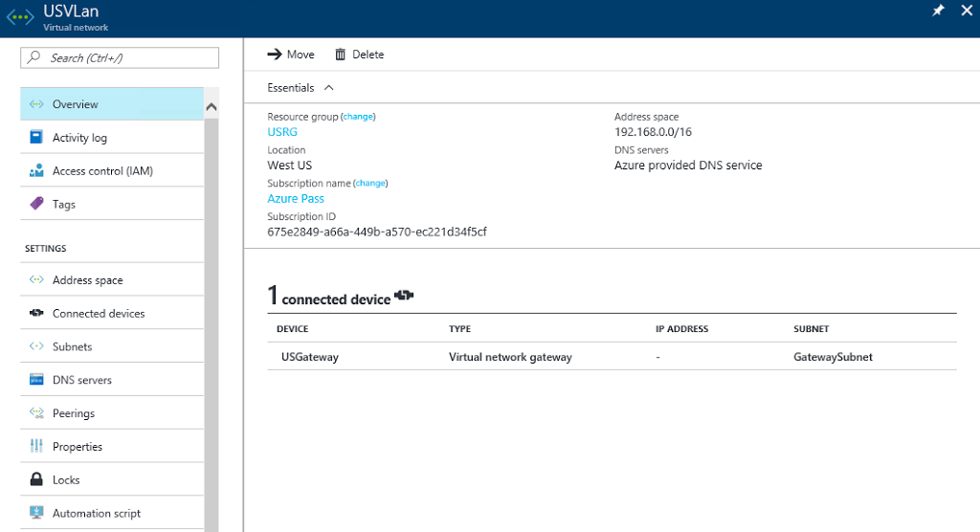Screen dimensions: 980x532
Task: Collapse the Essentials section chevron
Action: [x=329, y=88]
